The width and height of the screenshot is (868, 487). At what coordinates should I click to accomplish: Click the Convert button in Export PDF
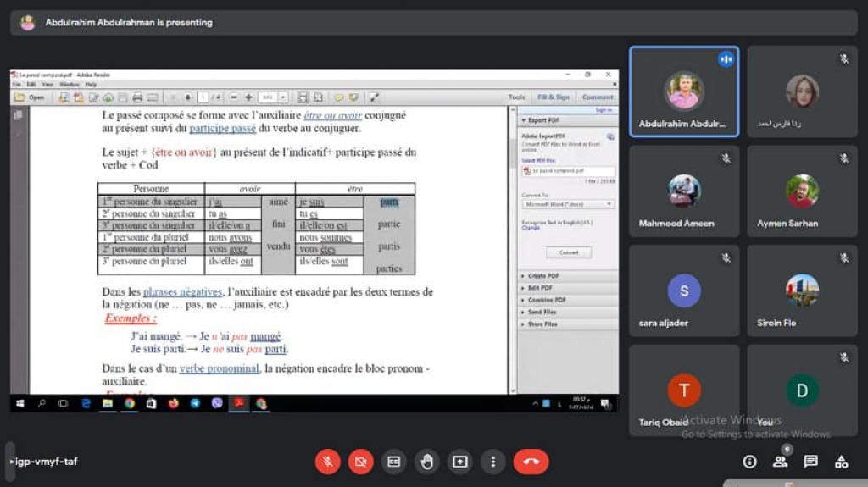point(569,252)
